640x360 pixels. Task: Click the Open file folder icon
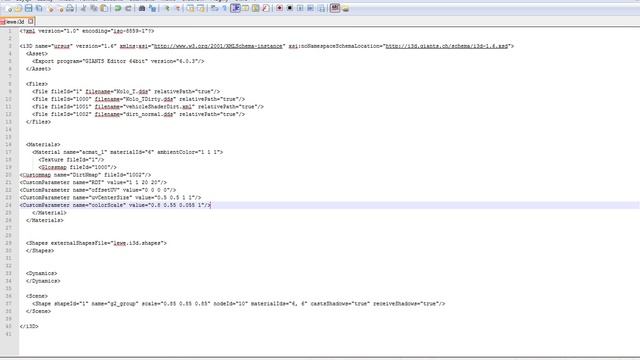(18, 9)
